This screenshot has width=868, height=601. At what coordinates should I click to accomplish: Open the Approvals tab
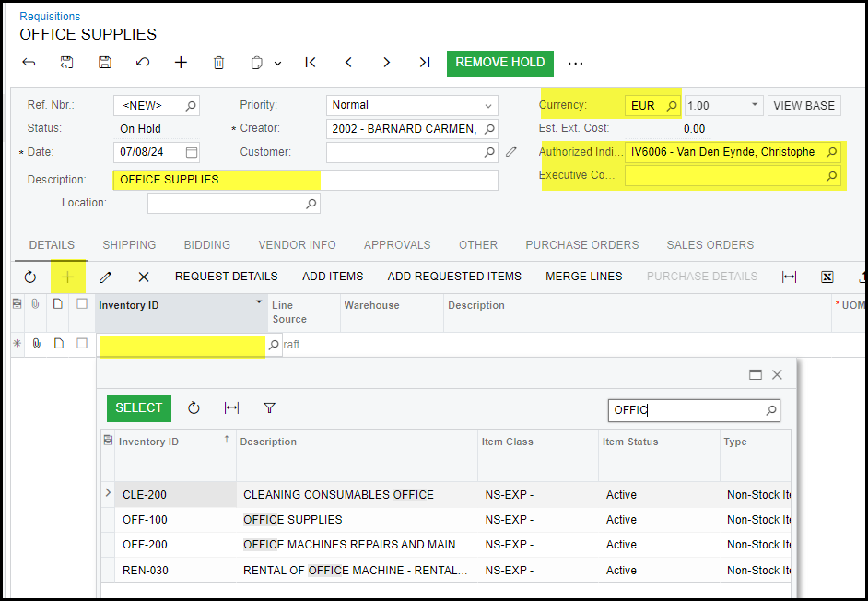[x=397, y=245]
